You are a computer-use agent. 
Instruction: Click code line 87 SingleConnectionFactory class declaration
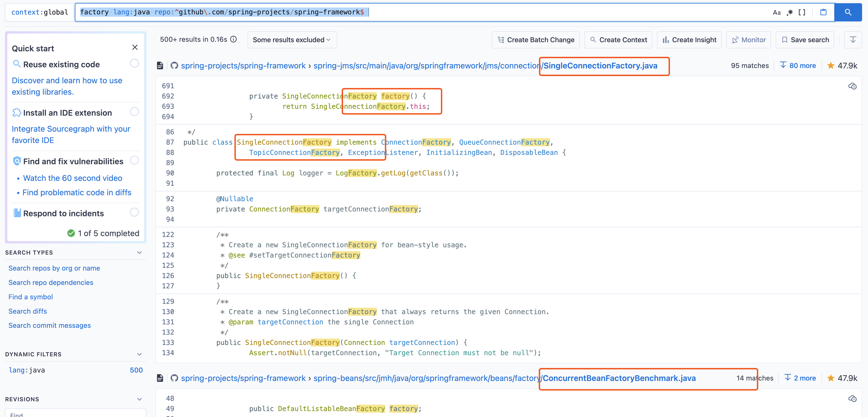coord(368,142)
